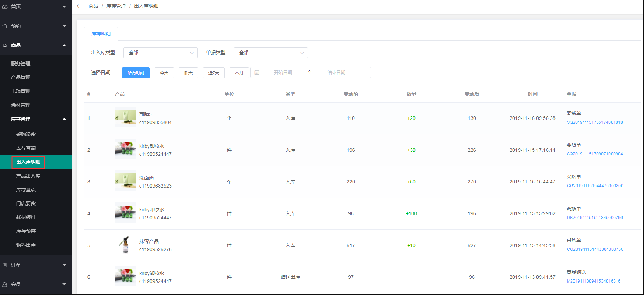This screenshot has width=644, height=295.
Task: Expand the 首页 menu arrow
Action: coord(64,7)
